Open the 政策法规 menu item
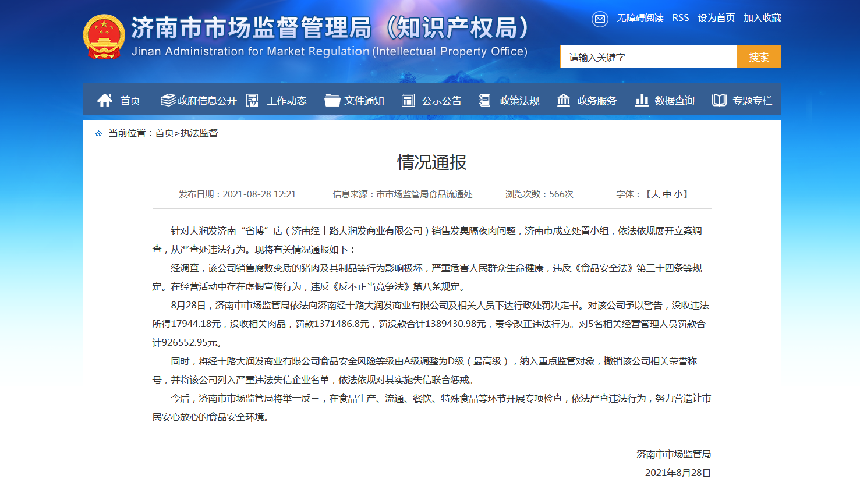 tap(519, 101)
